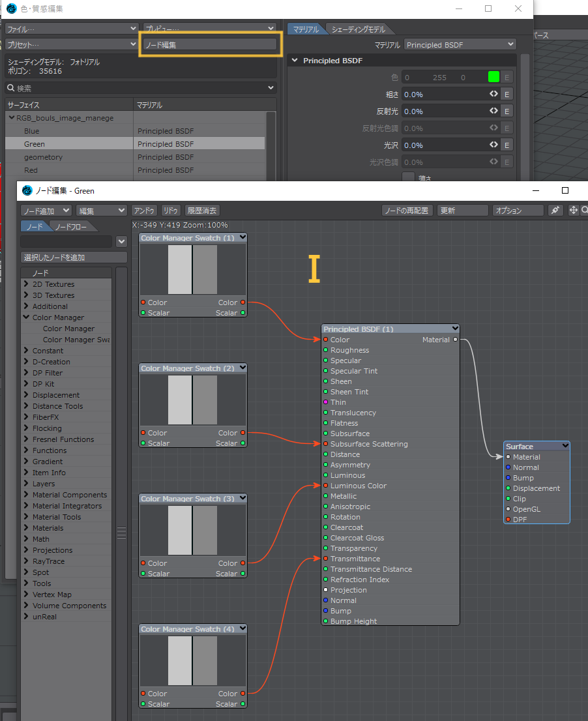The image size is (588, 721).
Task: Collapse the Color Manager node category
Action: (x=26, y=317)
